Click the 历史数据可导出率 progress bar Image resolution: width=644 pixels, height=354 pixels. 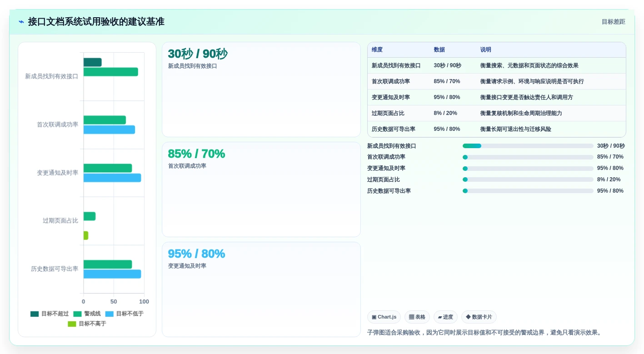coord(528,191)
